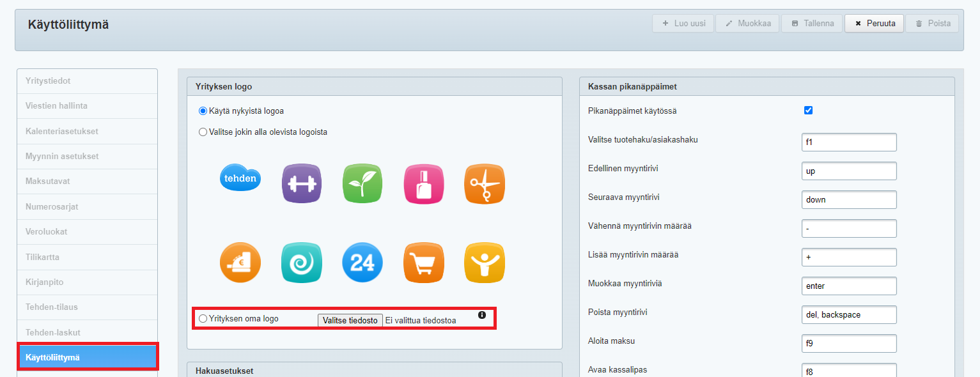Select the pink nail polish logo

click(423, 183)
